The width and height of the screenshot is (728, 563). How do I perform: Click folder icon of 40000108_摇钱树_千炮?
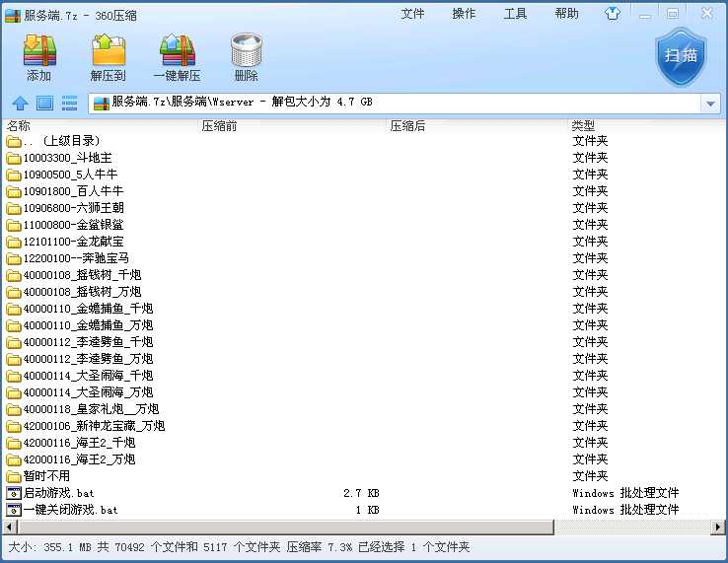click(x=14, y=276)
